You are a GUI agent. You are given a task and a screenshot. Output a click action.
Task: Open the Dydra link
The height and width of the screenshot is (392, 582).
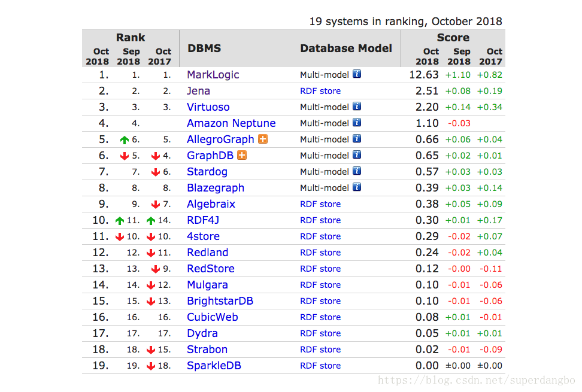[x=202, y=333]
